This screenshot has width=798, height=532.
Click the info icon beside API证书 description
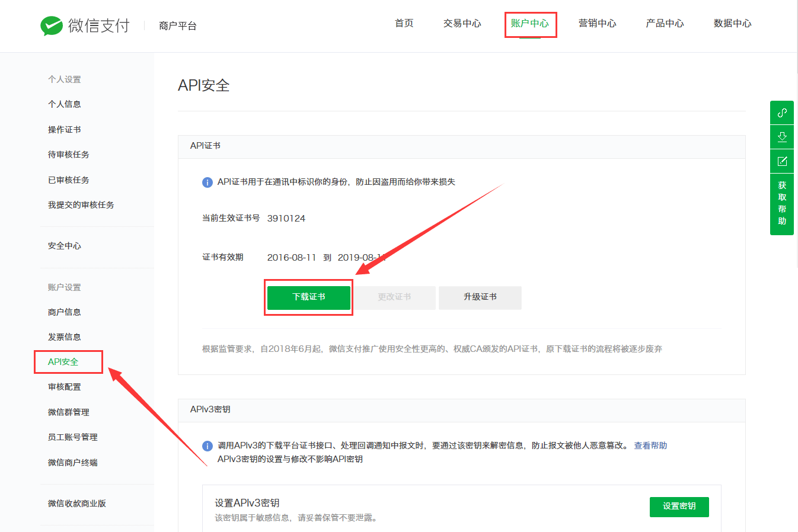208,182
